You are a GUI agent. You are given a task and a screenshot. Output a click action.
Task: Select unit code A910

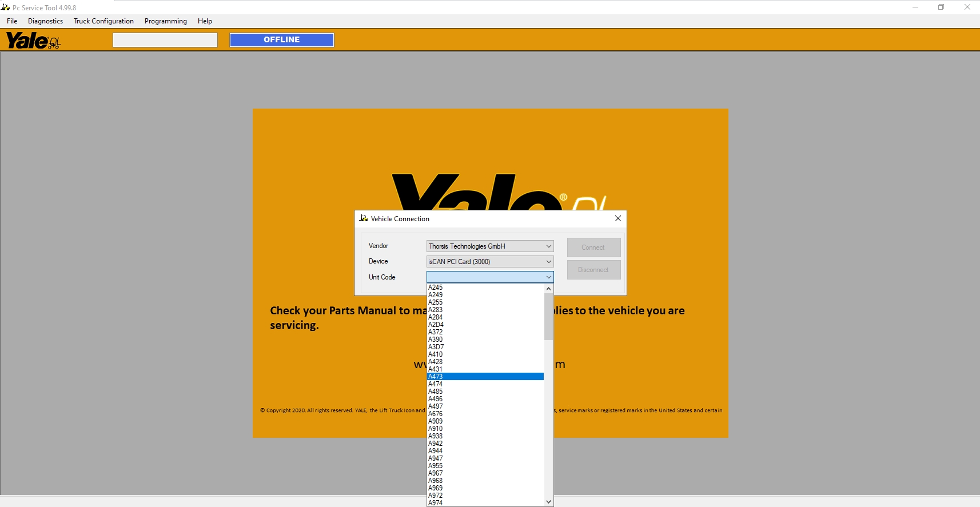(485, 429)
